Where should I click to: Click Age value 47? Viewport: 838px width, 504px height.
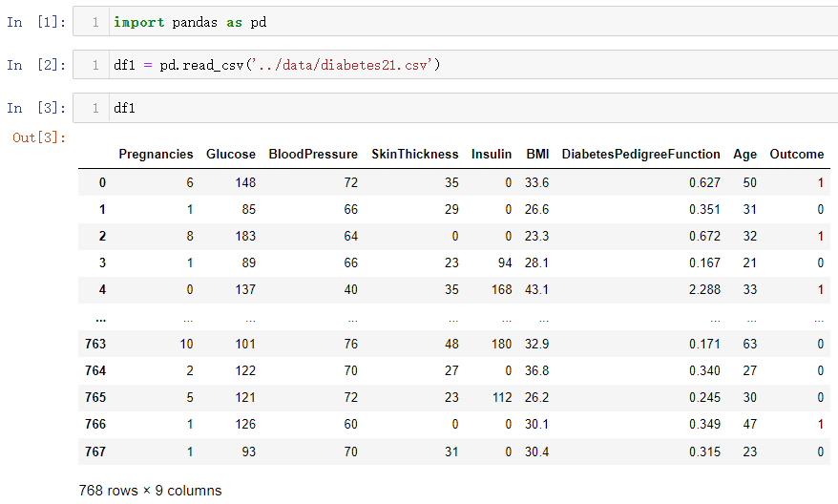(749, 425)
